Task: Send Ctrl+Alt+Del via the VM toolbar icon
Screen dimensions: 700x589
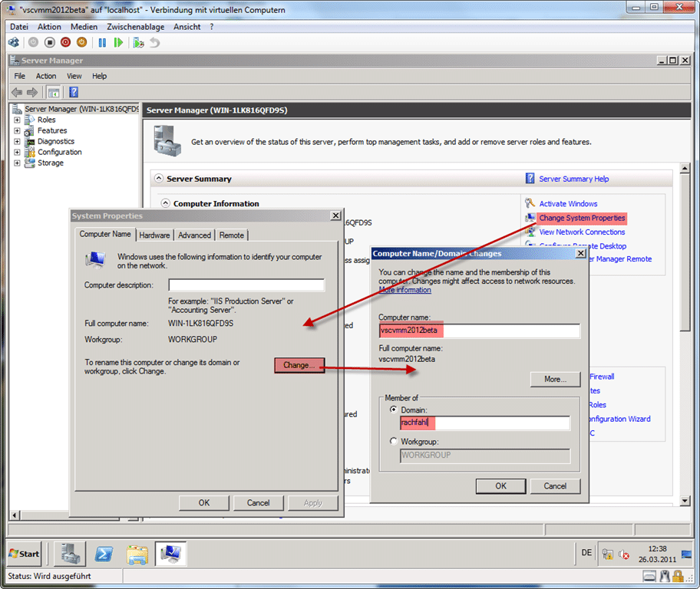Action: coord(13,42)
